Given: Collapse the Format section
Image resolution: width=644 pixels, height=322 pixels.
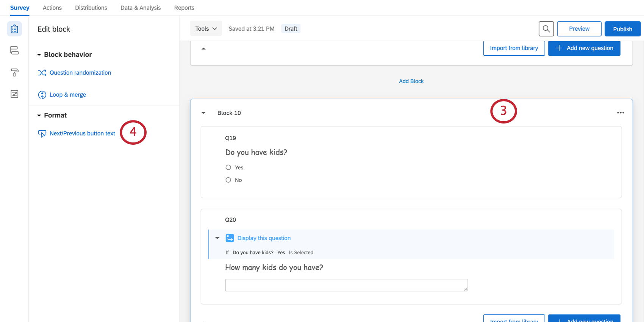Looking at the screenshot, I should (39, 116).
